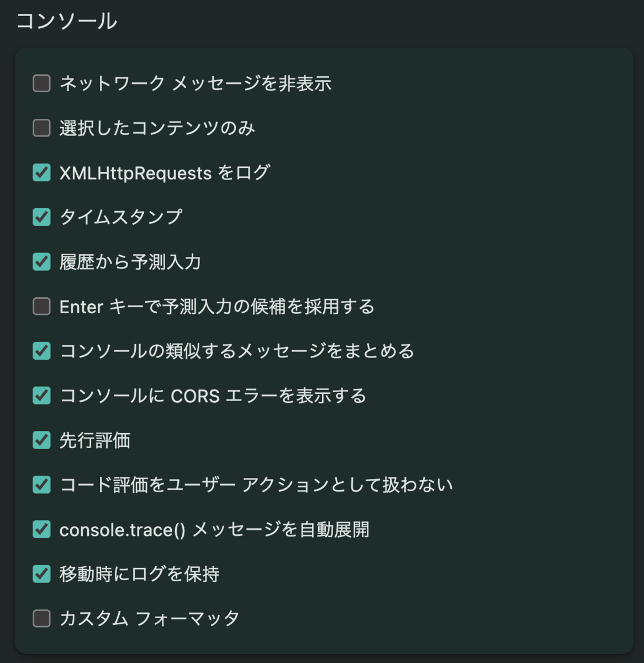The image size is (644, 663).
Task: Click the カスタム フォーマッタ label
Action: pyautogui.click(x=149, y=618)
